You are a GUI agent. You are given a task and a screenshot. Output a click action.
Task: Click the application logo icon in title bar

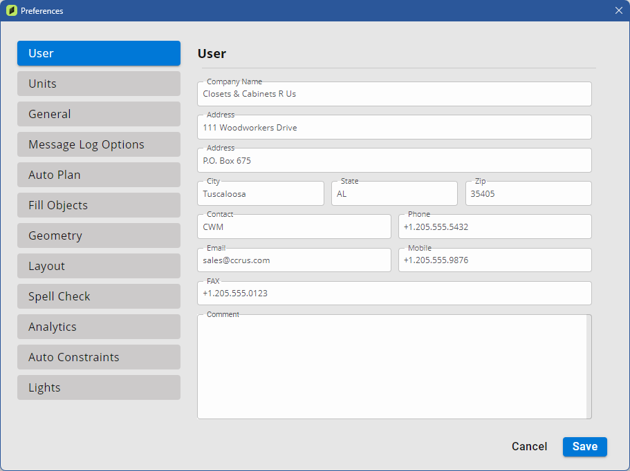tap(12, 10)
